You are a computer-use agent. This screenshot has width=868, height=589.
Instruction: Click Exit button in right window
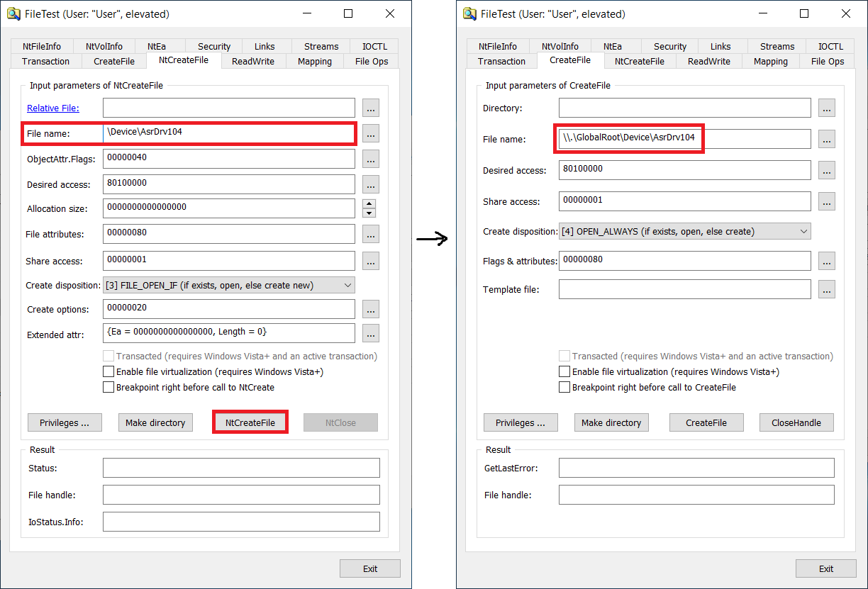(826, 568)
